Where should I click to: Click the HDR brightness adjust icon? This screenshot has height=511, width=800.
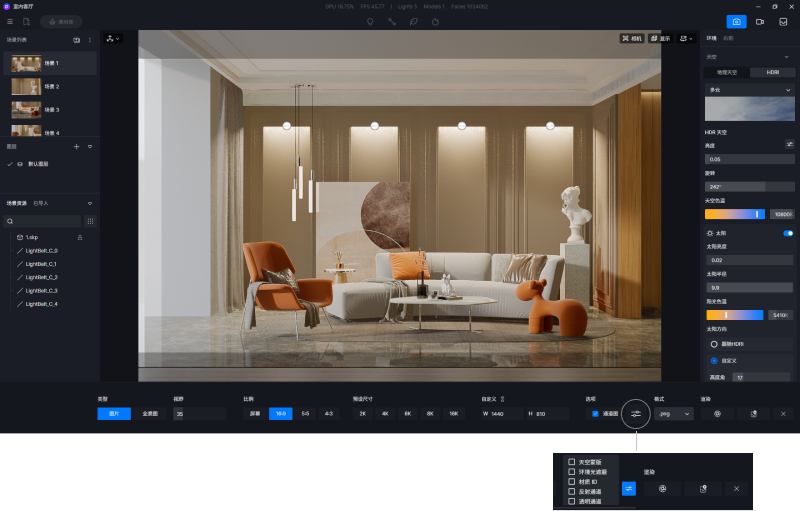click(x=789, y=145)
